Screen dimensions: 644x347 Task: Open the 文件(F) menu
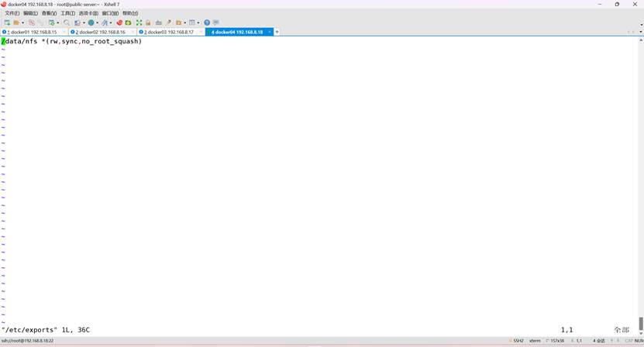pyautogui.click(x=12, y=13)
